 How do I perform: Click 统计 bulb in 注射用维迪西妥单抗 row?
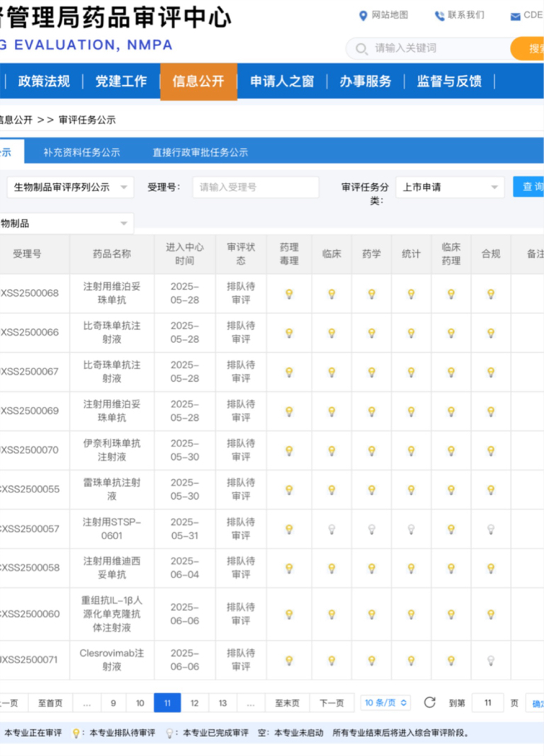click(411, 568)
